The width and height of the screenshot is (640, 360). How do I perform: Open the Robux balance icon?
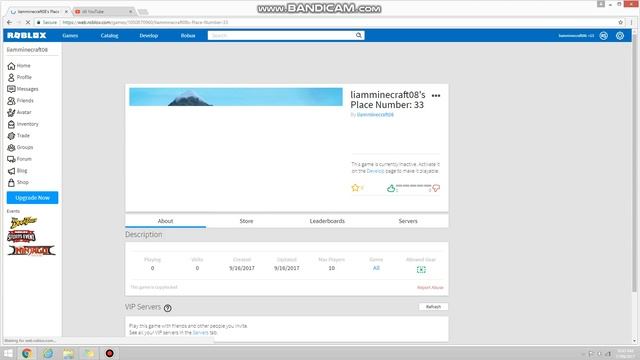[604, 36]
